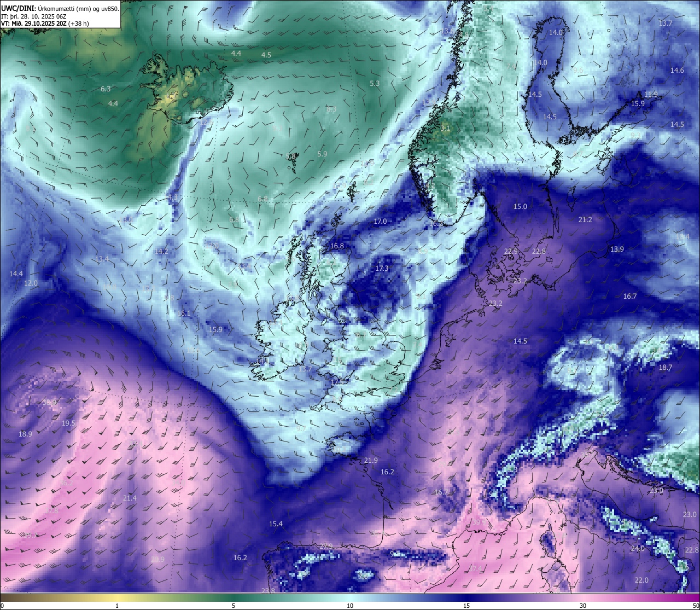This screenshot has width=700, height=610.
Task: Click the color scale label 5
Action: pos(234,606)
